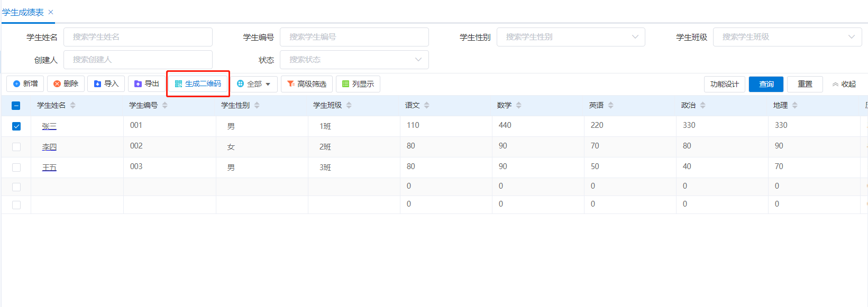The width and height of the screenshot is (868, 307).
Task: Click the blue 查询 query button
Action: 766,84
